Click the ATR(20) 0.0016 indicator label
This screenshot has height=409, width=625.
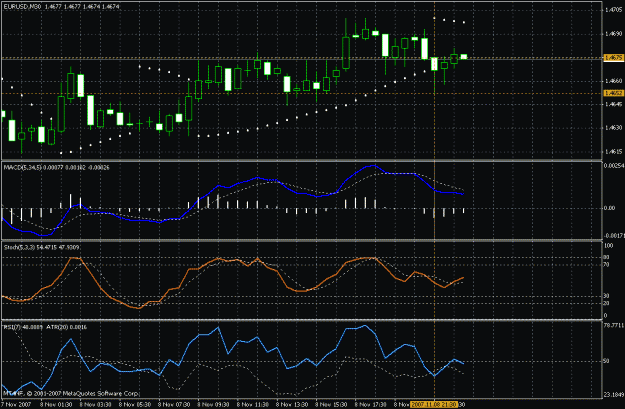[66, 327]
